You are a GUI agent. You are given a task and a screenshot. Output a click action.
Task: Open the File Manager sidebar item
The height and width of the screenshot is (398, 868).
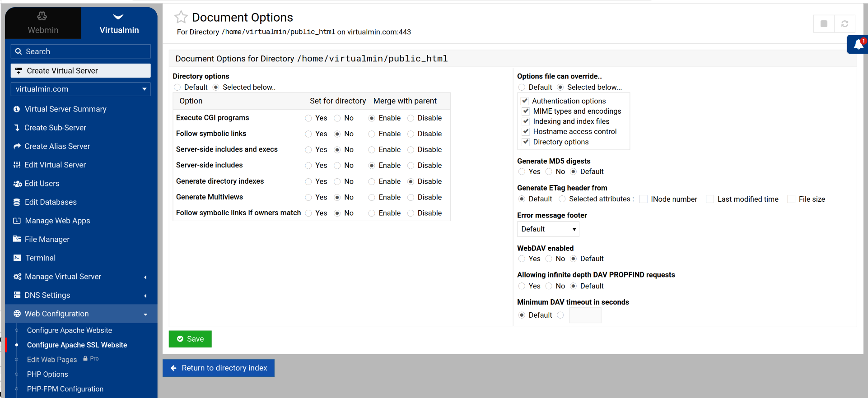coord(47,239)
